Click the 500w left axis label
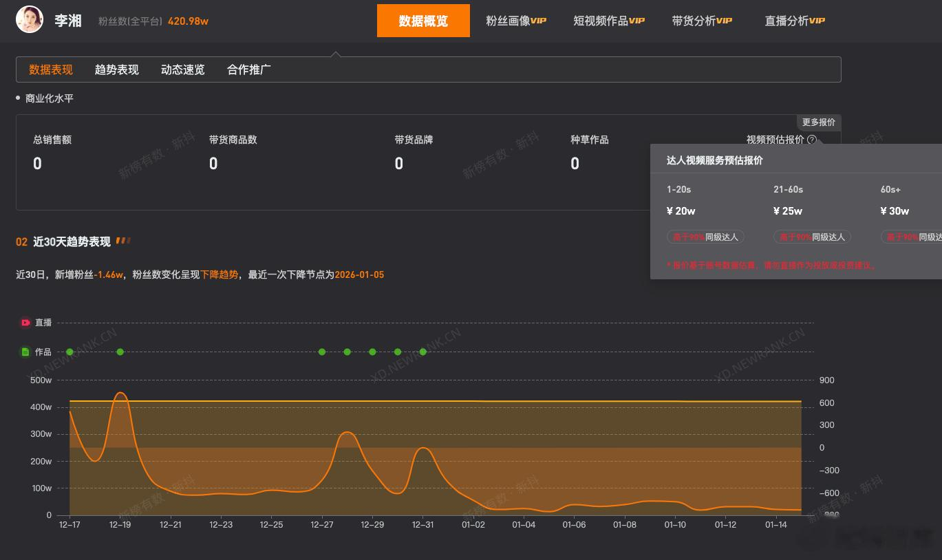The image size is (942, 560). [x=40, y=380]
